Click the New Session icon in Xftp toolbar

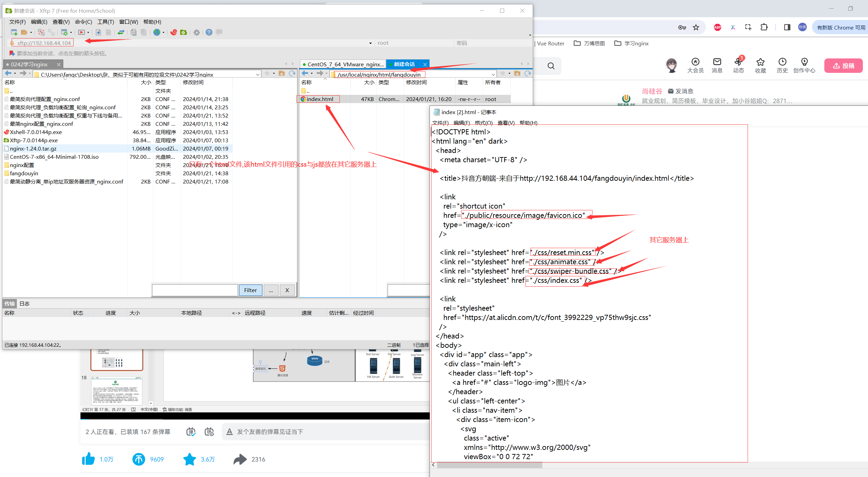(14, 32)
